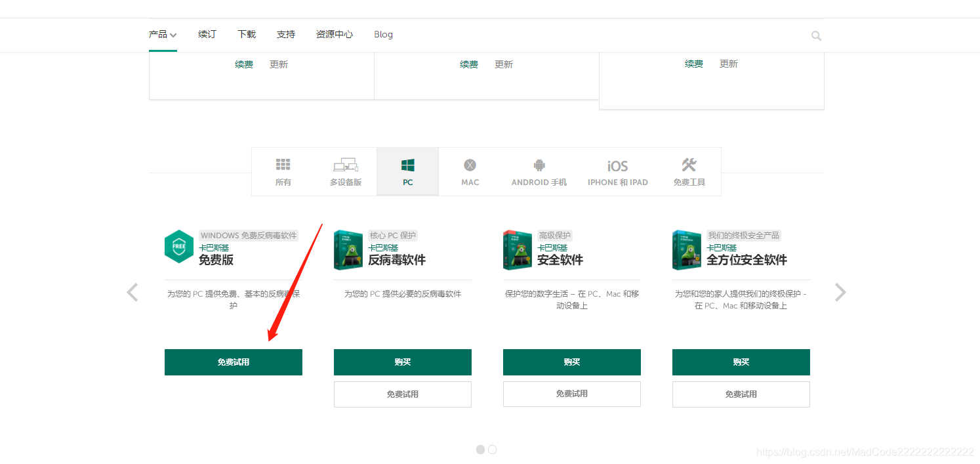Click the 高级保护 tag
Viewport: 980px width, 464px height.
(555, 236)
